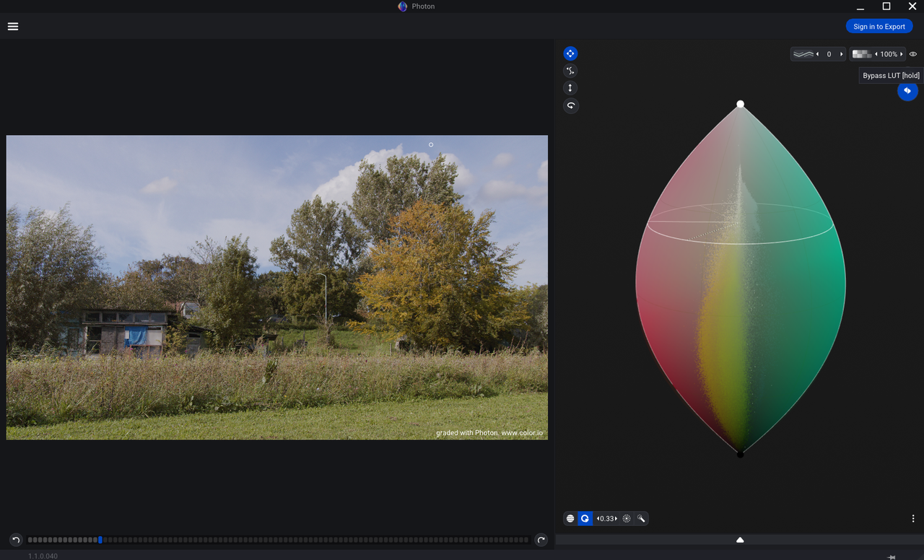Toggle the striped sphere display mode
Viewport: 924px width, 560px height.
point(570,518)
